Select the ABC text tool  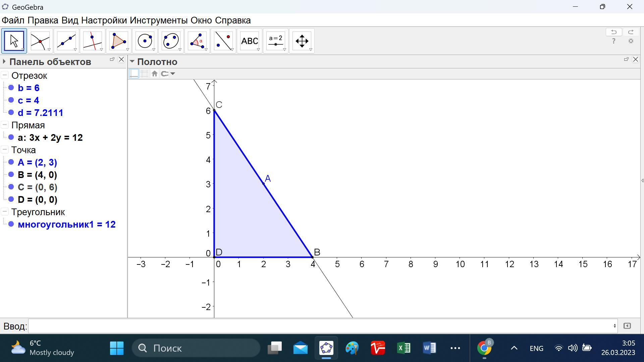(x=249, y=41)
